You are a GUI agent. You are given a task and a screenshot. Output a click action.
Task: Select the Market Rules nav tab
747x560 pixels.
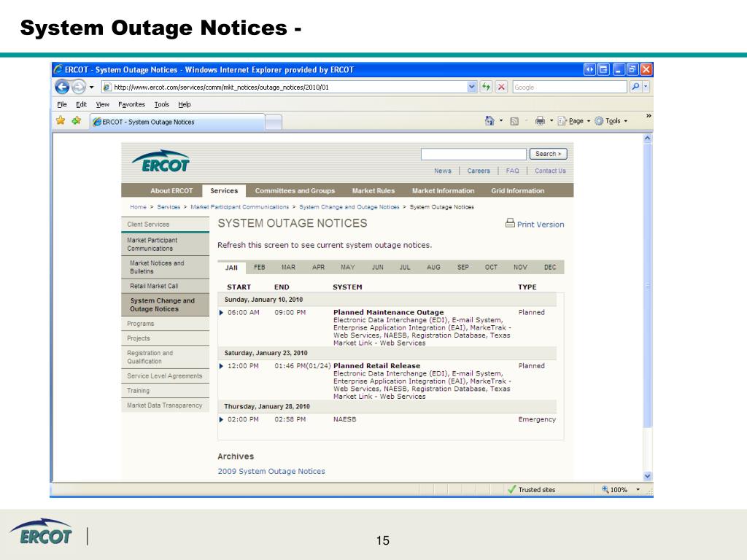pos(373,190)
